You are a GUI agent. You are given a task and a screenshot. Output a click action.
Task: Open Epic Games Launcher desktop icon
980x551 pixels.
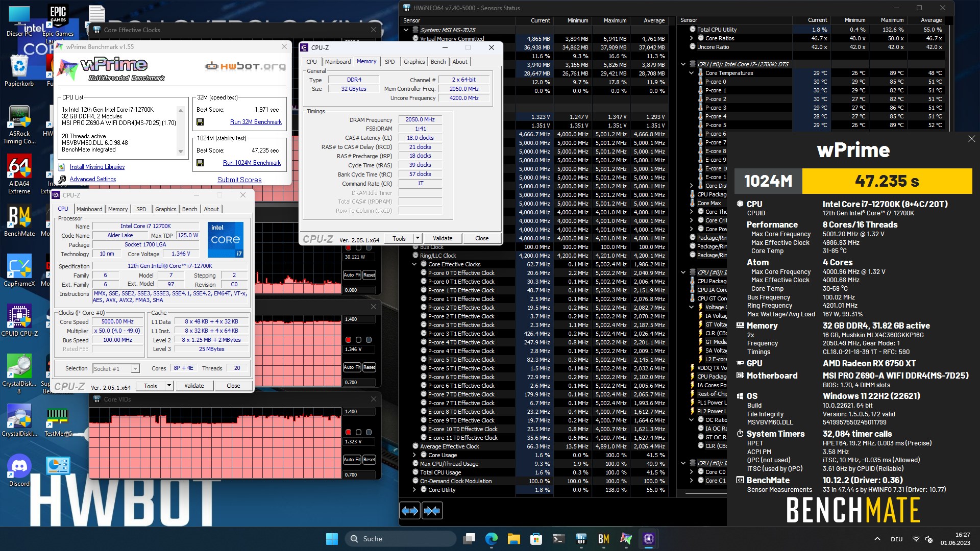[58, 23]
